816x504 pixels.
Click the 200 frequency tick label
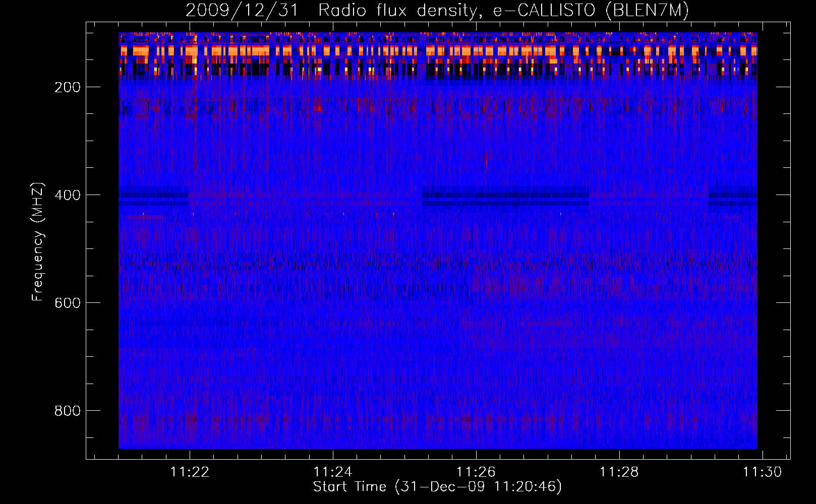(x=68, y=87)
